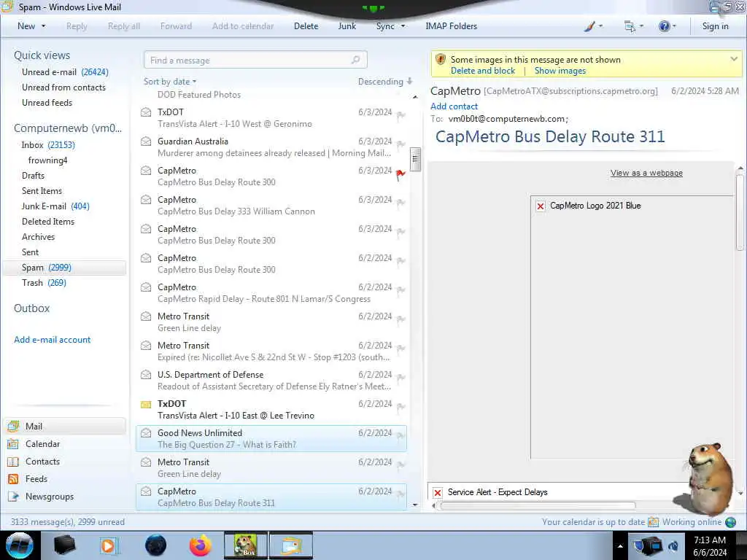Click the search magnifier icon
The height and width of the screenshot is (560, 747).
(x=355, y=60)
